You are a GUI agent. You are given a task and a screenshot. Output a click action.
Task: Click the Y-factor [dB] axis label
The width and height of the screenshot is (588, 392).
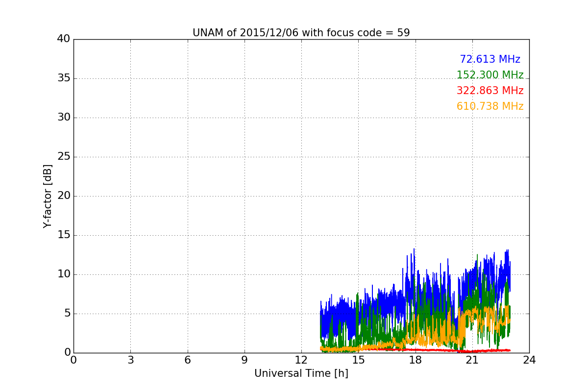click(48, 196)
